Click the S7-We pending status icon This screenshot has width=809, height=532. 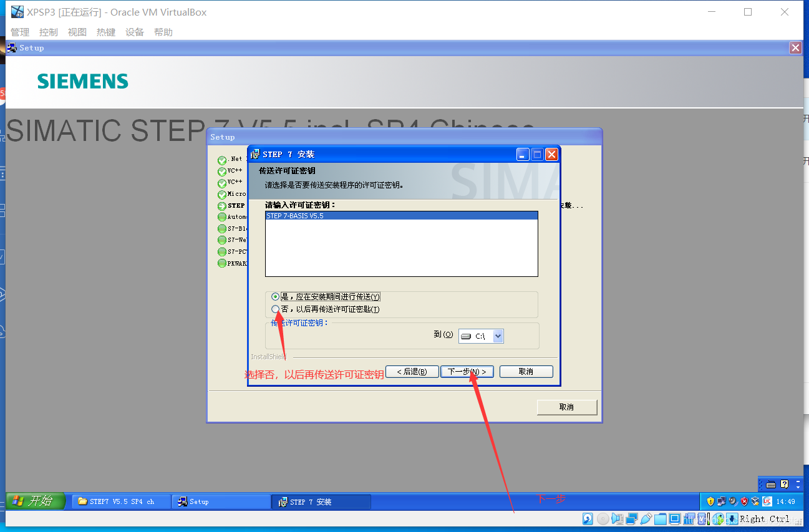pyautogui.click(x=222, y=240)
